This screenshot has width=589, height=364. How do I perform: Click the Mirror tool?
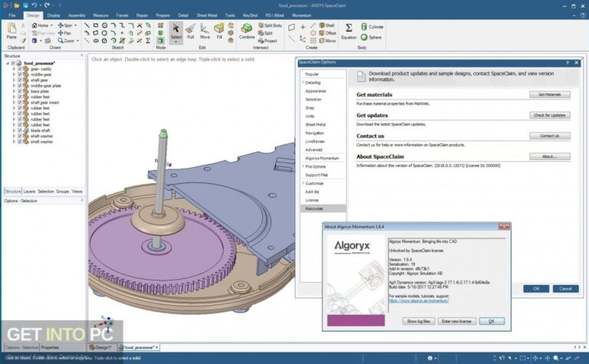[x=327, y=41]
